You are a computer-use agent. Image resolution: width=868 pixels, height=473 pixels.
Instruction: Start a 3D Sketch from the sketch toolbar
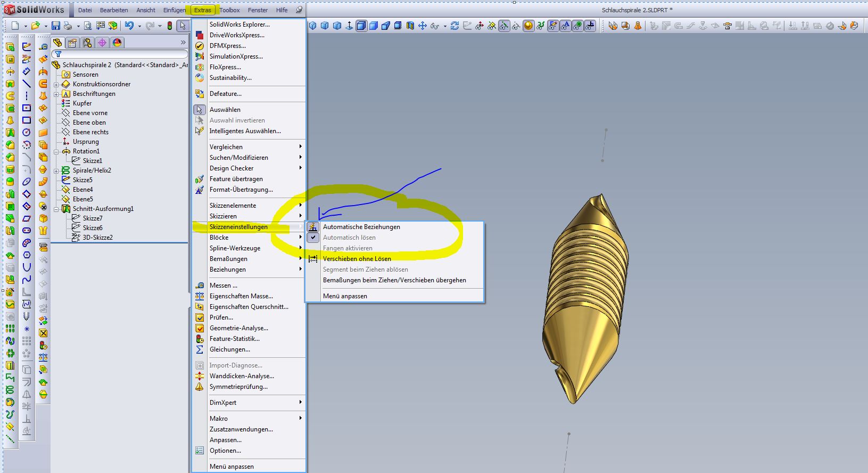[27, 59]
